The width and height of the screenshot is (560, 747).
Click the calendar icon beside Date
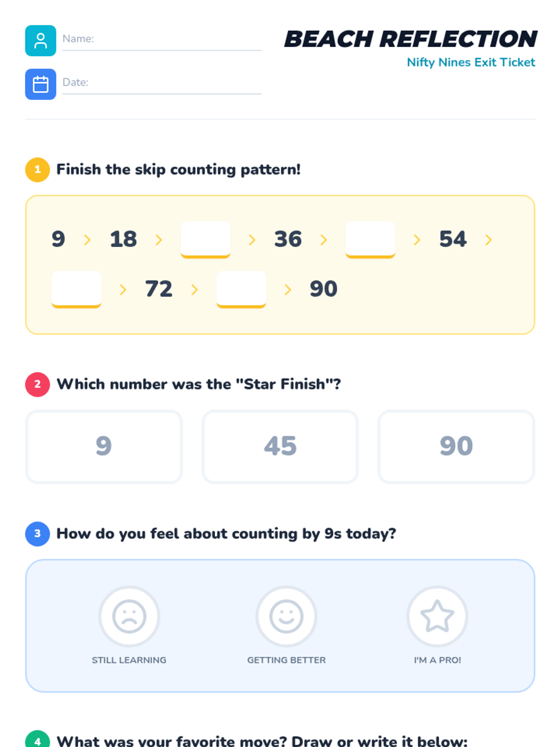(41, 85)
